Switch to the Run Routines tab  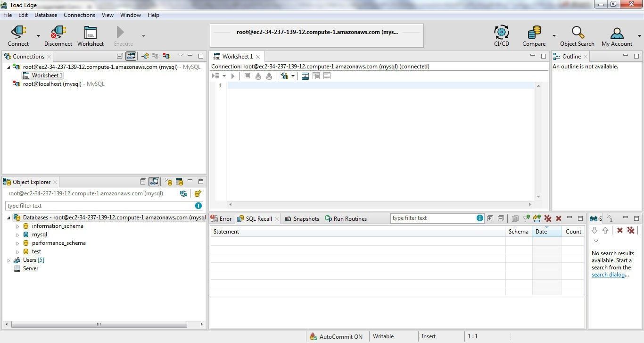click(x=346, y=219)
